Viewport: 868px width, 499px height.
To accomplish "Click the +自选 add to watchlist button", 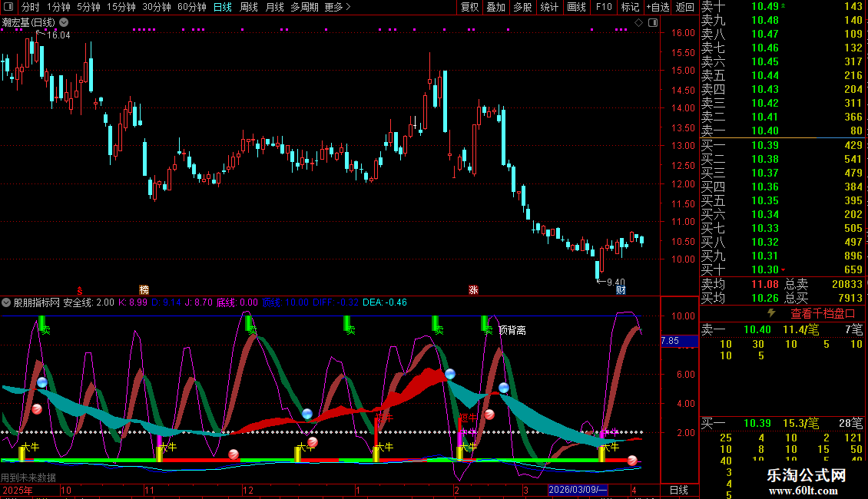I will click(658, 7).
